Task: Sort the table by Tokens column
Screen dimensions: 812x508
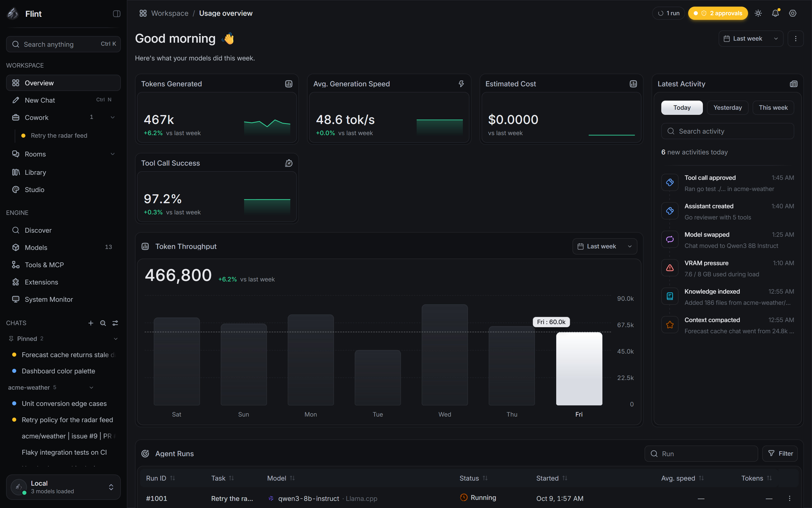Action: click(x=757, y=478)
